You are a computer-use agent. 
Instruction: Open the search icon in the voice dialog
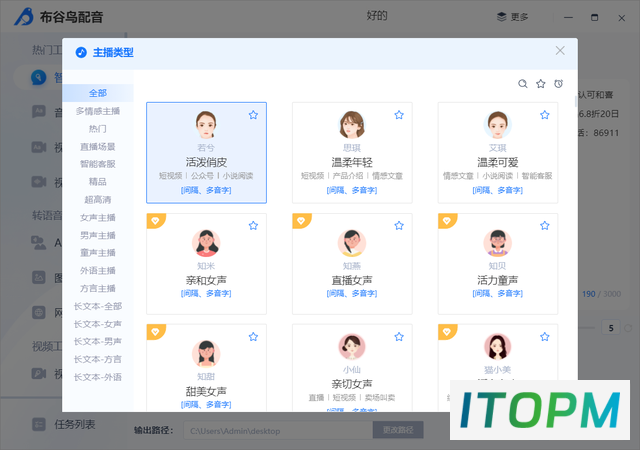[522, 84]
